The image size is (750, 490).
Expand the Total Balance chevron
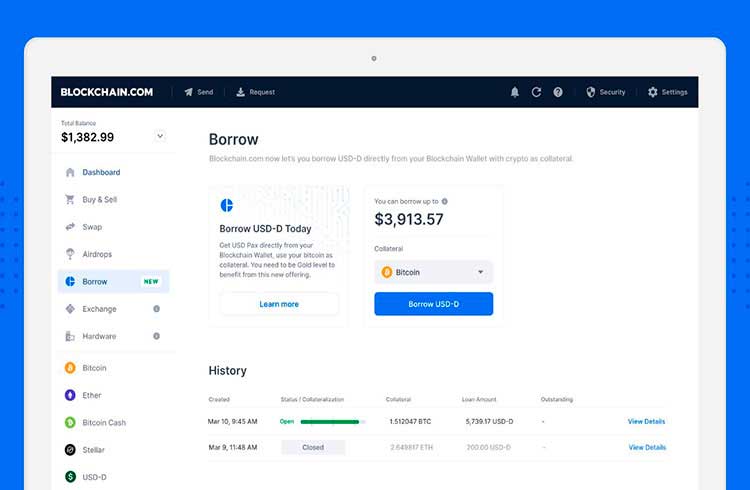click(160, 136)
